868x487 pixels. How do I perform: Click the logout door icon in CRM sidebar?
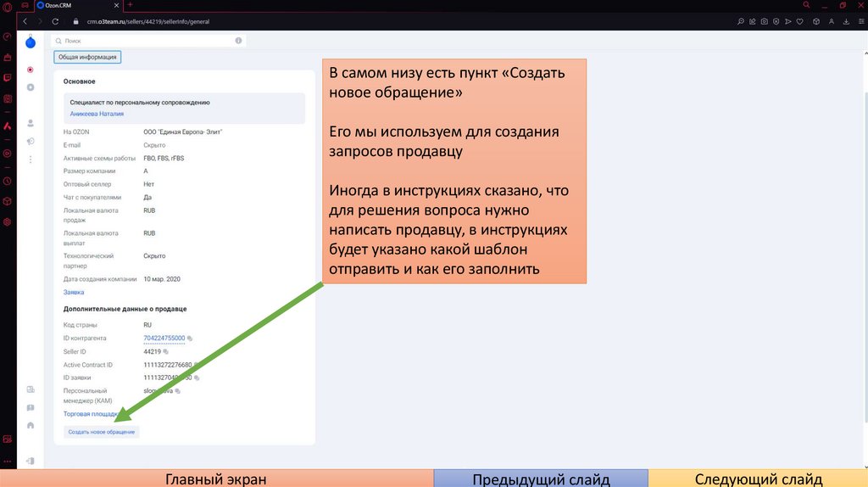(x=31, y=461)
